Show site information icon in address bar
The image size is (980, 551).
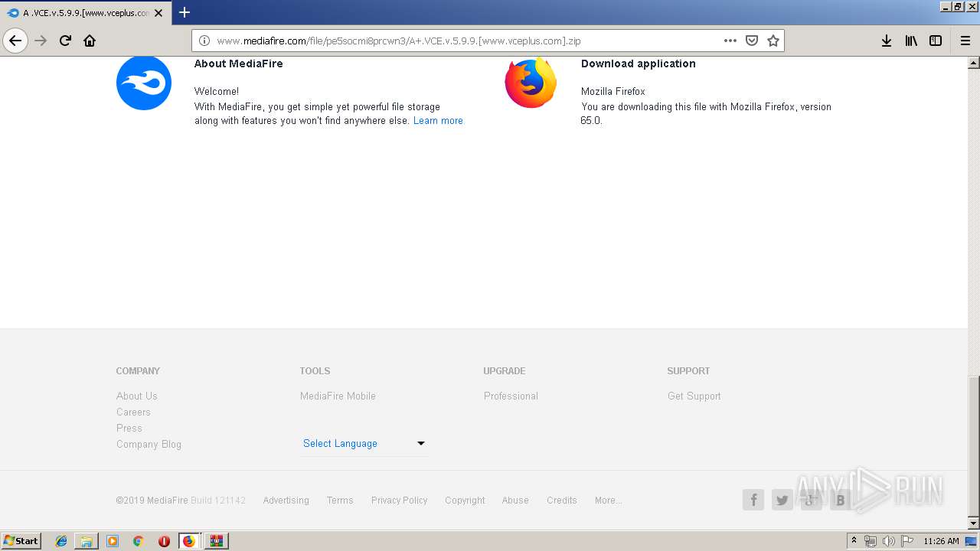point(204,41)
